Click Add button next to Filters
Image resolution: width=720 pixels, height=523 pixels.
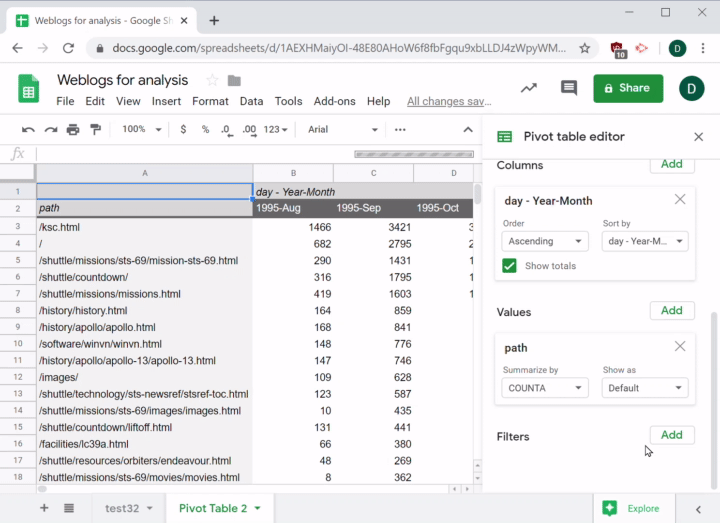click(x=671, y=435)
